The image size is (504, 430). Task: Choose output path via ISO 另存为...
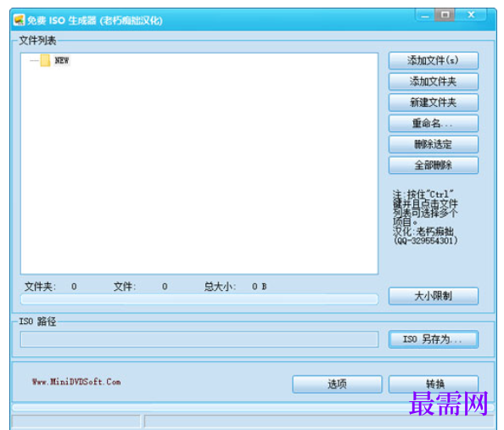(433, 339)
